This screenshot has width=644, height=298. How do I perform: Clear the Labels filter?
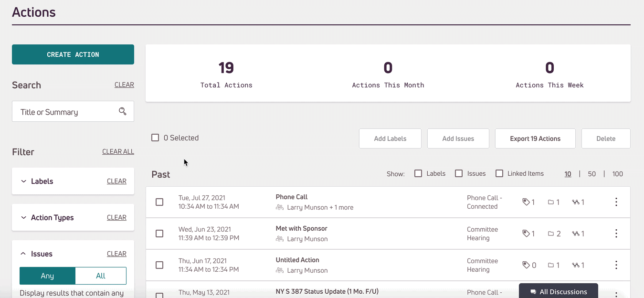[116, 181]
